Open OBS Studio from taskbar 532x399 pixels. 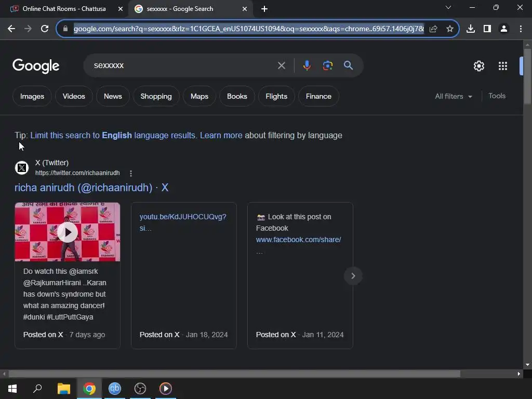pyautogui.click(x=140, y=389)
